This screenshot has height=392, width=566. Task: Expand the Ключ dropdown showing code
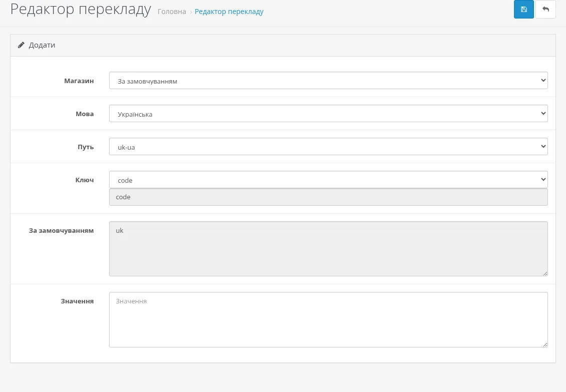coord(328,180)
